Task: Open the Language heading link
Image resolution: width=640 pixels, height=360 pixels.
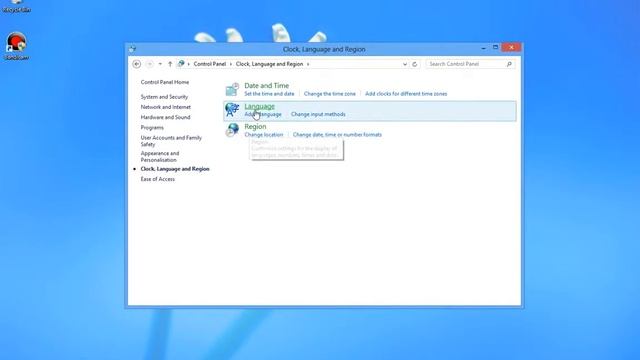Action: point(259,106)
